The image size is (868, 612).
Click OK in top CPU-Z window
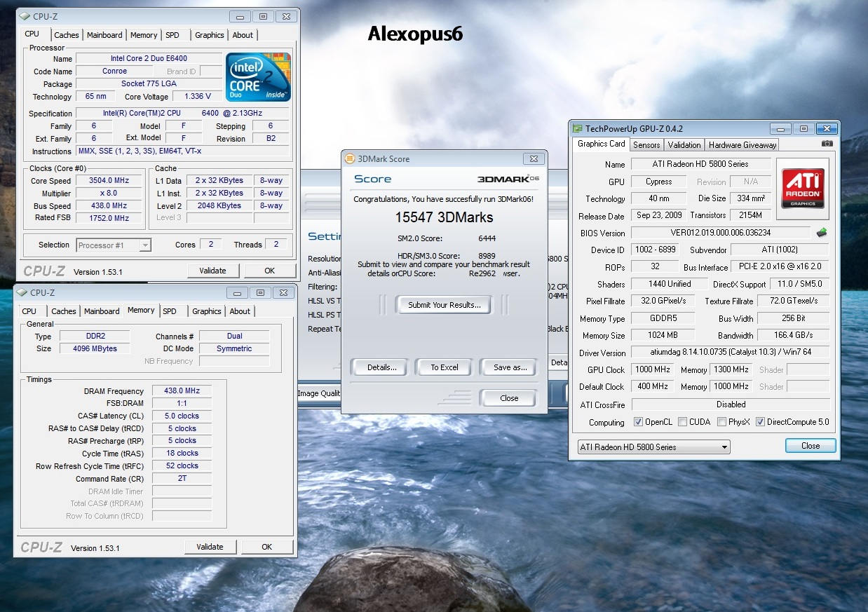click(x=269, y=271)
